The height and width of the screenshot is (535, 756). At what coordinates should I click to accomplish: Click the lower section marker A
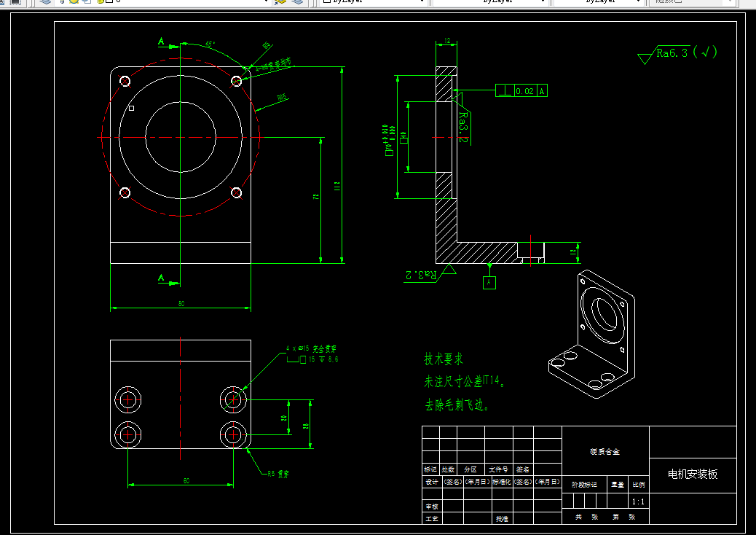coord(161,278)
